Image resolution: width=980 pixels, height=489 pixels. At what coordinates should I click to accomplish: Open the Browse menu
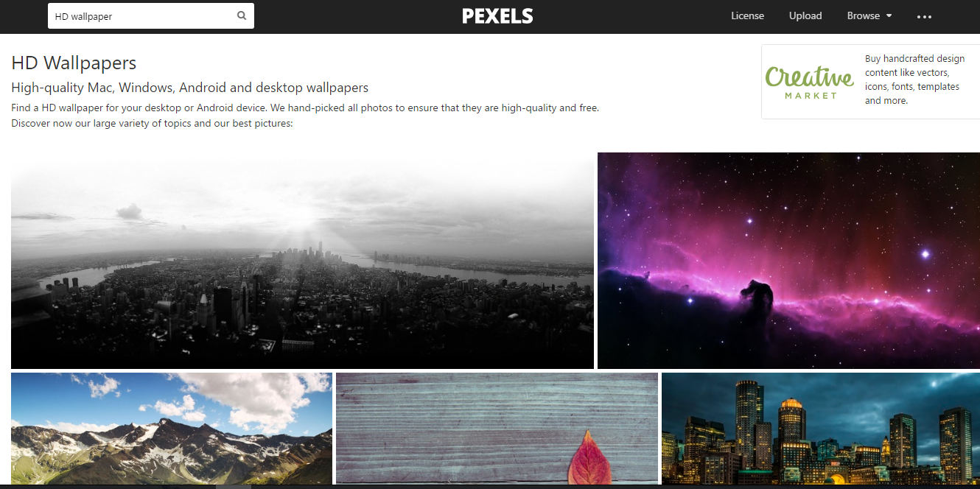[869, 15]
